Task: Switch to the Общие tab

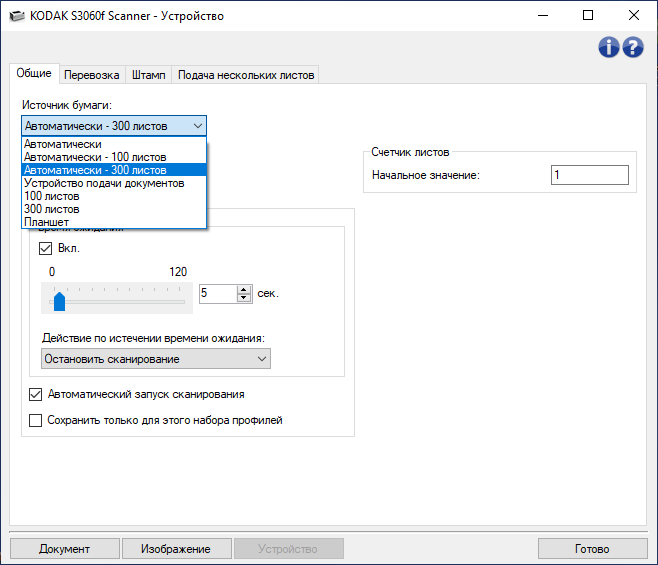Action: coord(34,73)
